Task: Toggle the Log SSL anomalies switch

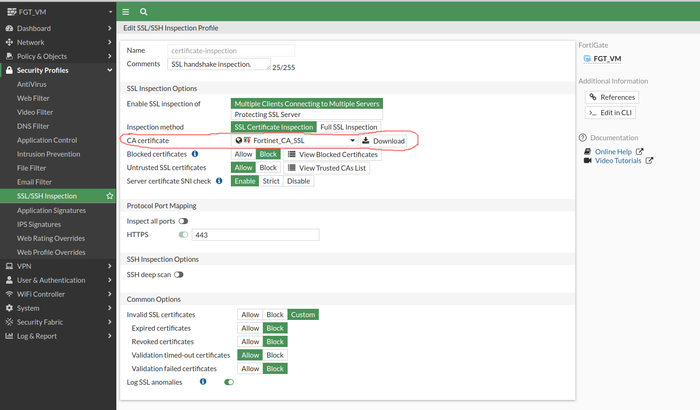Action: tap(229, 382)
